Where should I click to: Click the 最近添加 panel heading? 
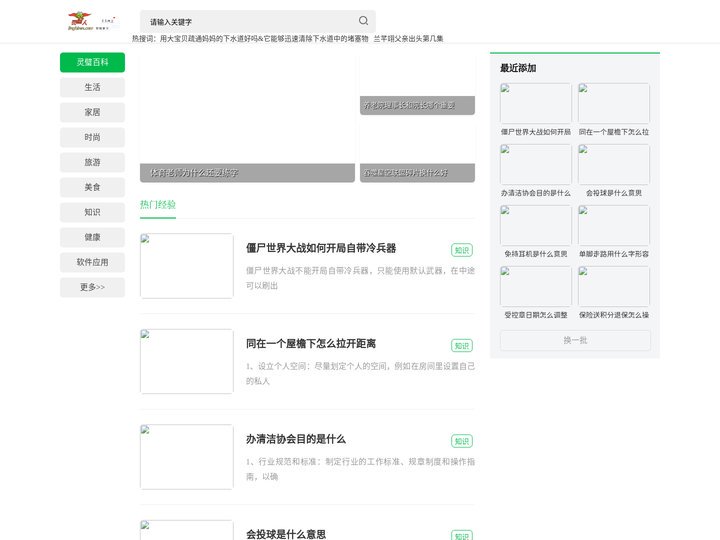[518, 68]
